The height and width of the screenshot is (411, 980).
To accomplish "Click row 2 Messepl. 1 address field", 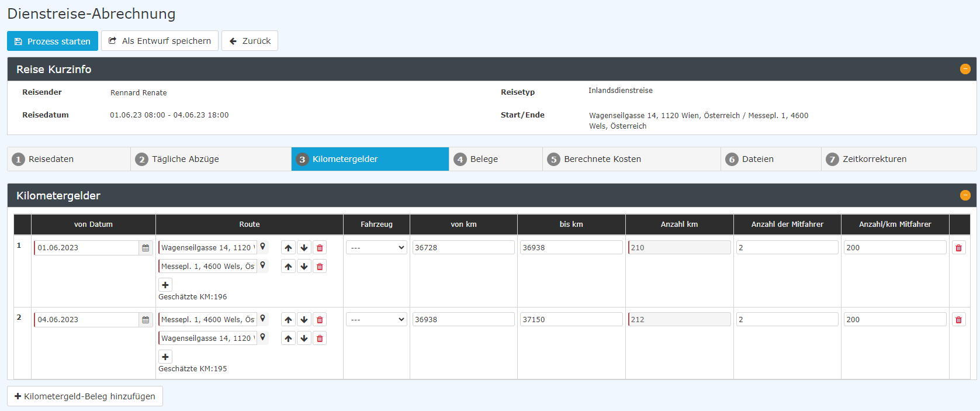I will 207,320.
